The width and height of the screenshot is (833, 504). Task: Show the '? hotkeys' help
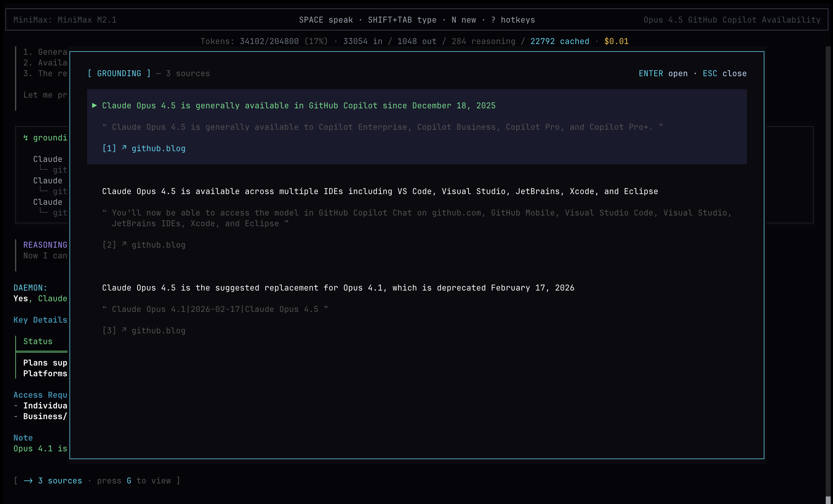click(513, 20)
